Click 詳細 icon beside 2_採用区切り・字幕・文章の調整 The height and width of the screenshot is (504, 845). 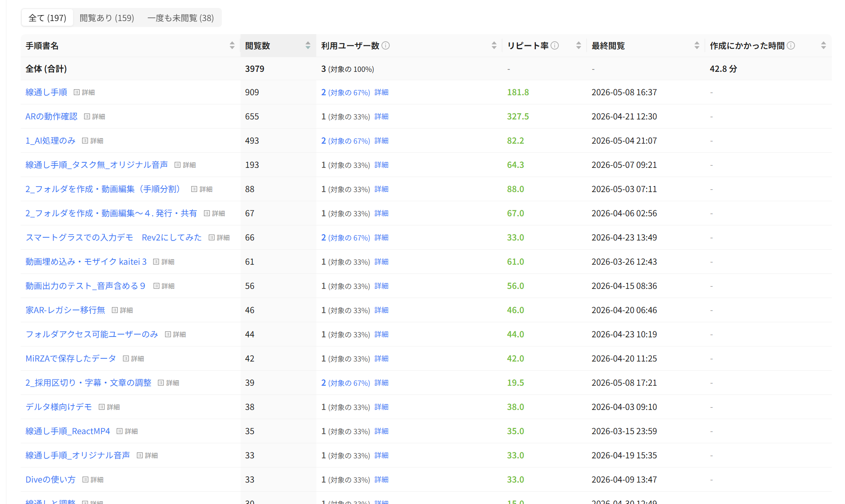coord(168,383)
